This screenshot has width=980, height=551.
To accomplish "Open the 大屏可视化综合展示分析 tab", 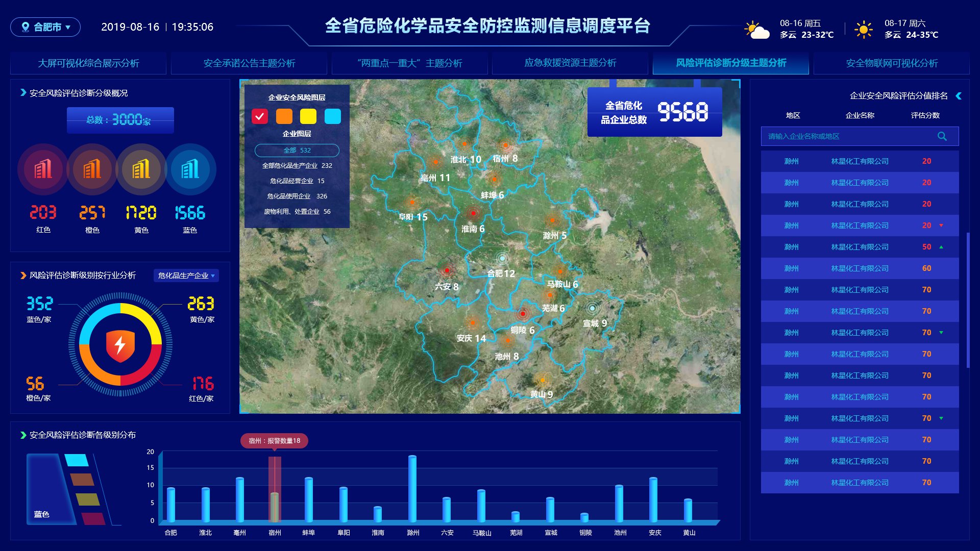I will point(88,63).
